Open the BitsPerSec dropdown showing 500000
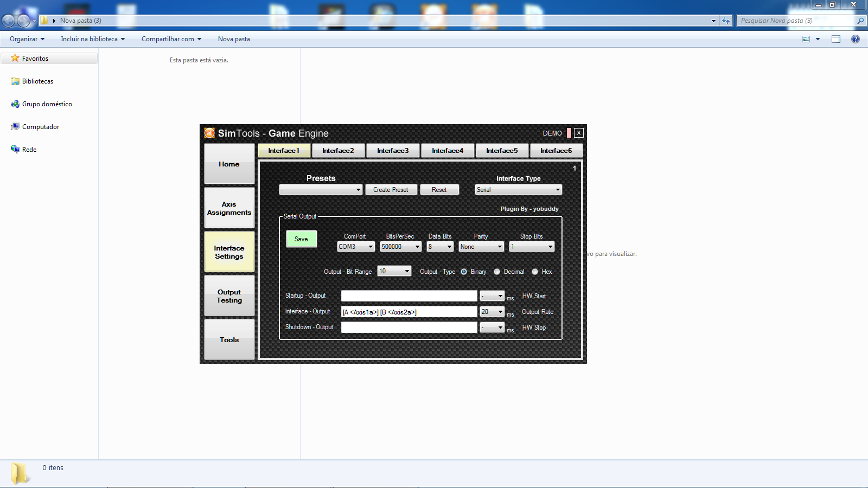This screenshot has height=488, width=868. [401, 247]
